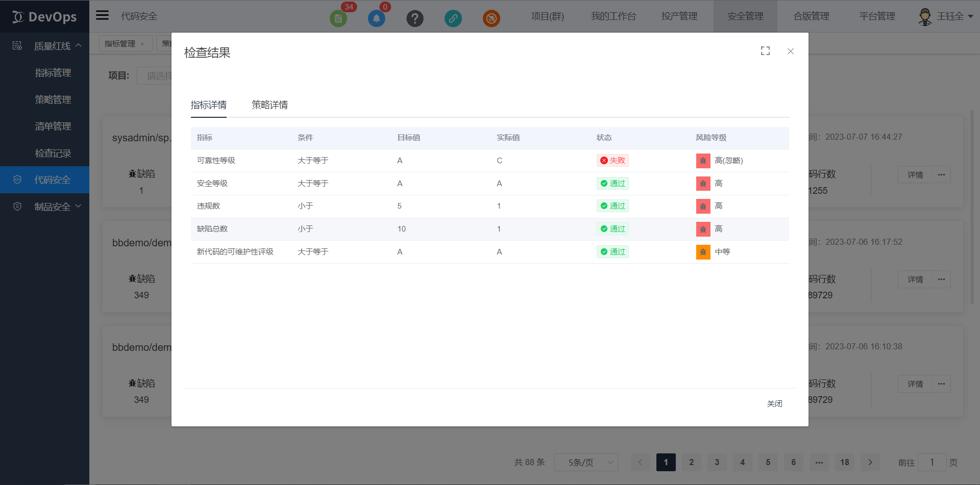Select 我的工作台 in the top menu
Image resolution: width=980 pixels, height=485 pixels.
[x=613, y=16]
